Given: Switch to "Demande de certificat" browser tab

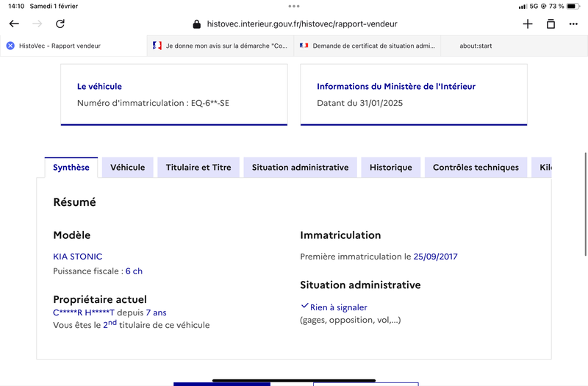Looking at the screenshot, I should point(367,46).
